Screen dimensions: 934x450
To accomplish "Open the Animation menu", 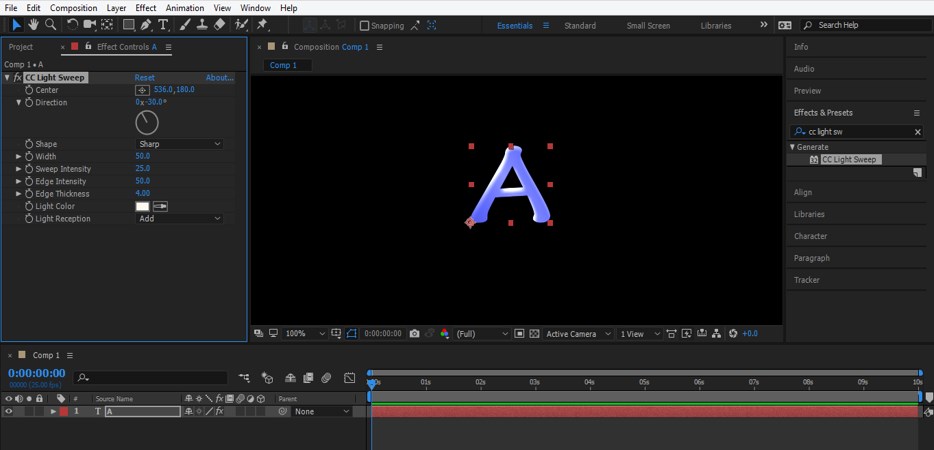I will 184,8.
